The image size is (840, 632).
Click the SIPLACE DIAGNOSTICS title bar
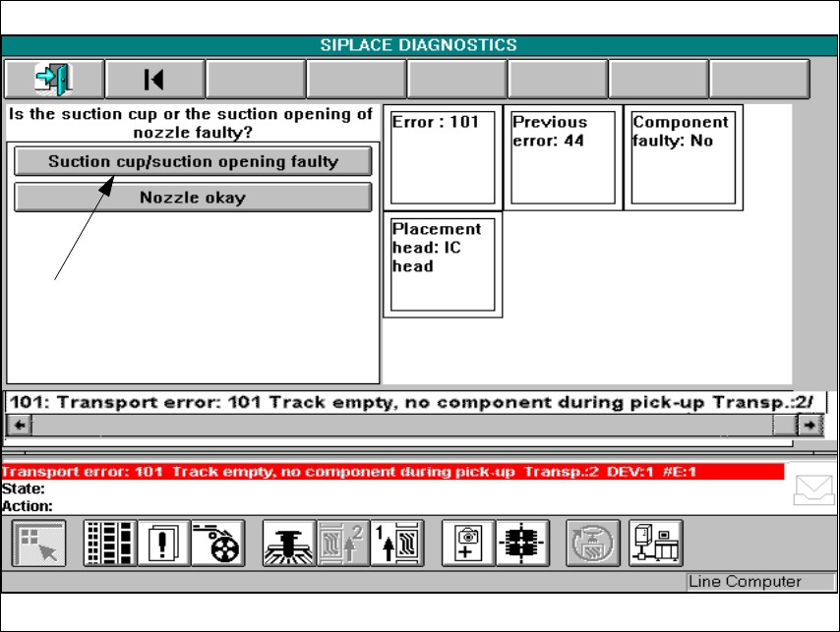[x=419, y=45]
